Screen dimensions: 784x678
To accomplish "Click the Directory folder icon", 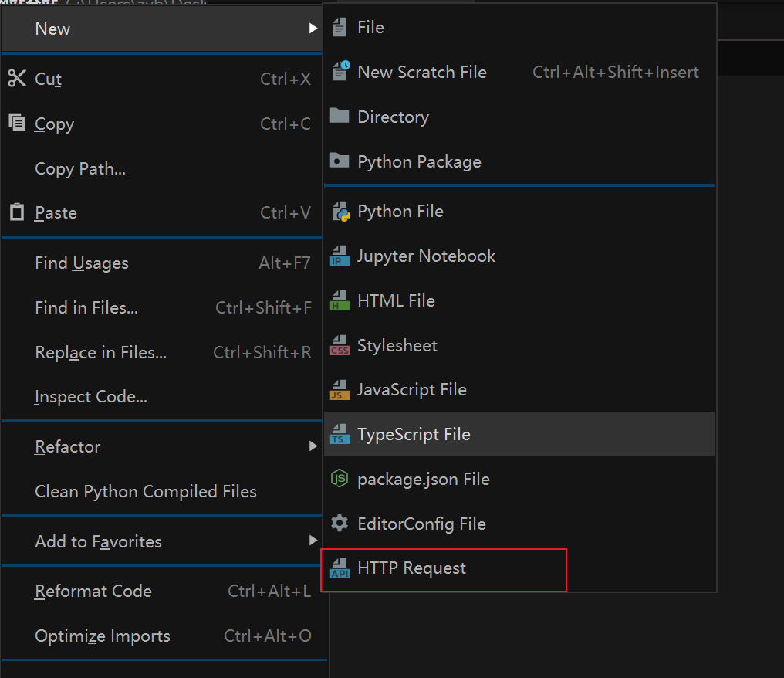I will (x=340, y=116).
